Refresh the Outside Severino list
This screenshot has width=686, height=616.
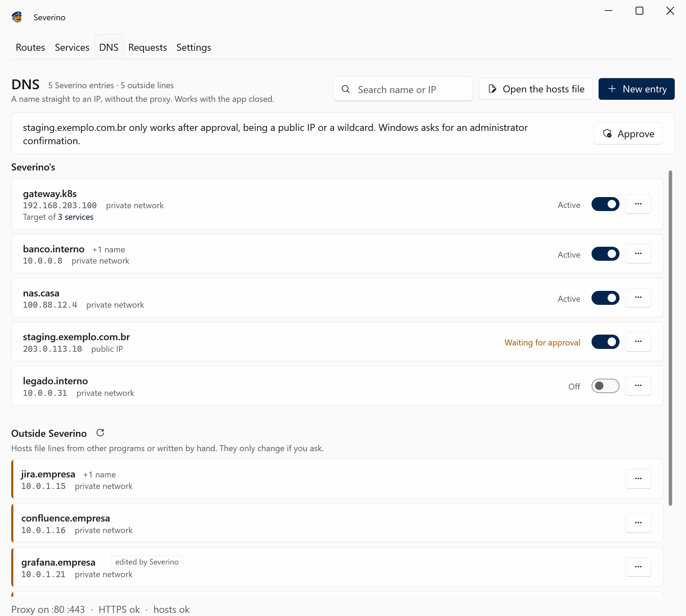click(100, 433)
